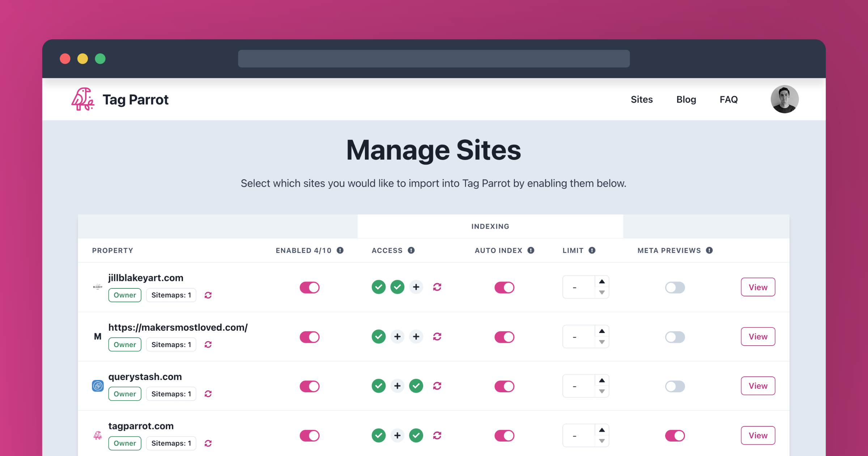The image size is (868, 456).
Task: View the makersmostloved.com site
Action: click(758, 337)
